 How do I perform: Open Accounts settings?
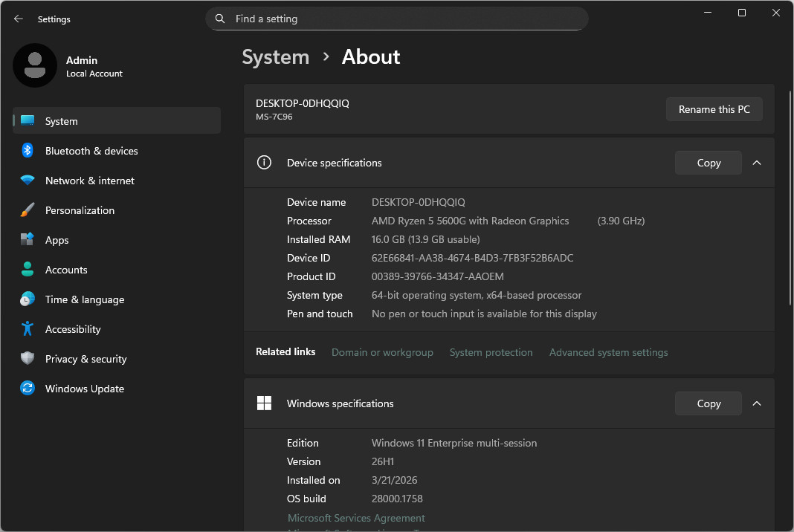[x=117, y=270]
